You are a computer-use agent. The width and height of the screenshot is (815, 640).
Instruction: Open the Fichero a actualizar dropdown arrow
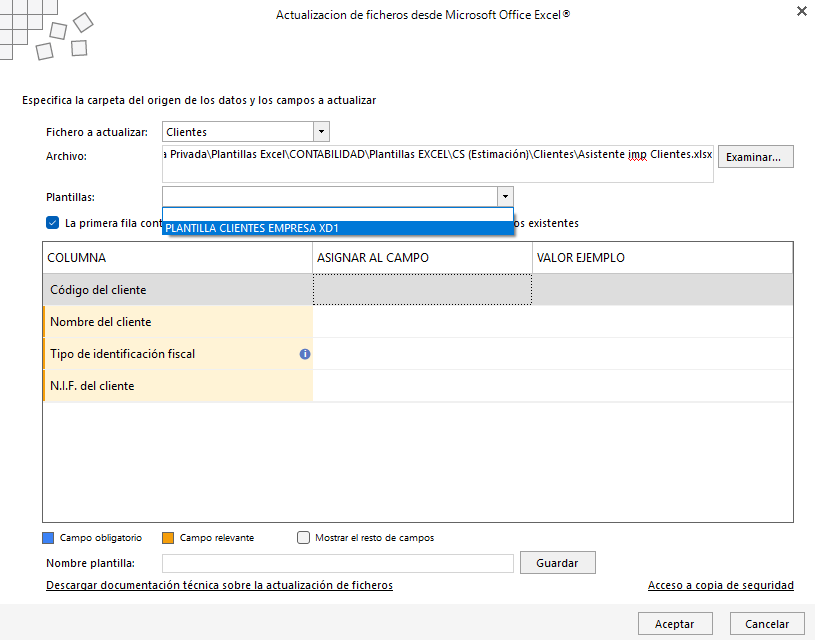click(321, 132)
